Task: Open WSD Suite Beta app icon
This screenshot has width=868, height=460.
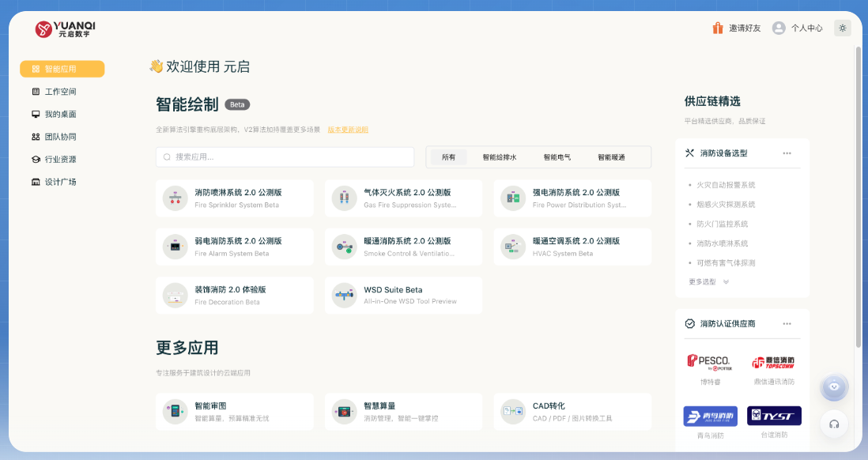Action: point(345,296)
